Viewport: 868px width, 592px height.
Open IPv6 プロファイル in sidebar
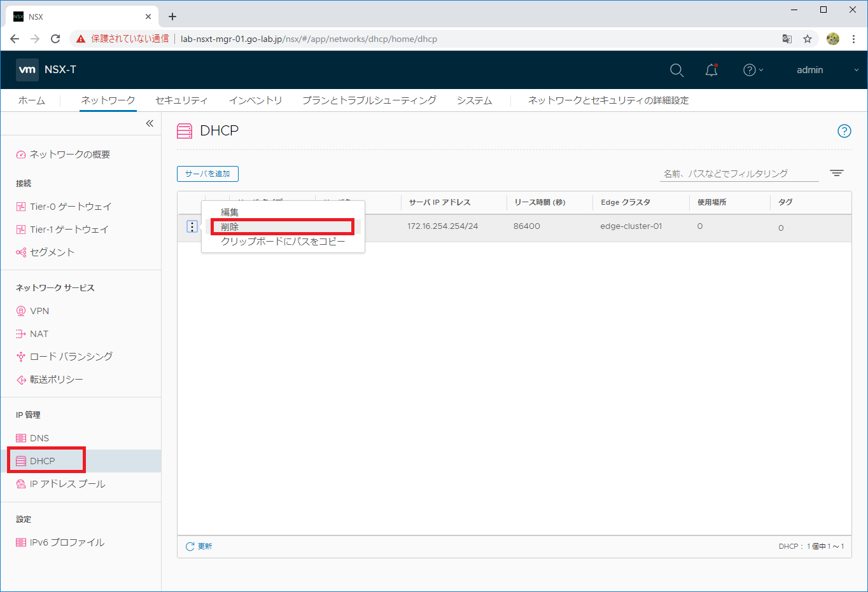60,542
